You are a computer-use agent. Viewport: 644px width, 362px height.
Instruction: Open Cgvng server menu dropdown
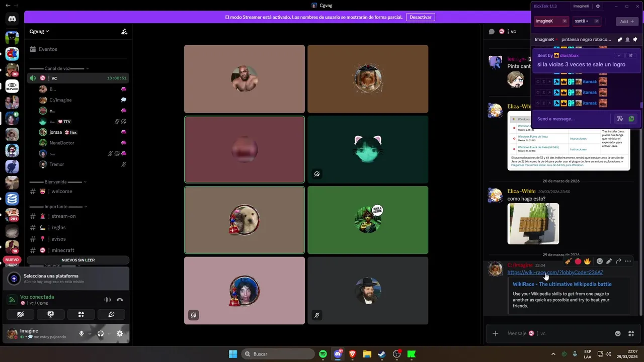pyautogui.click(x=39, y=31)
